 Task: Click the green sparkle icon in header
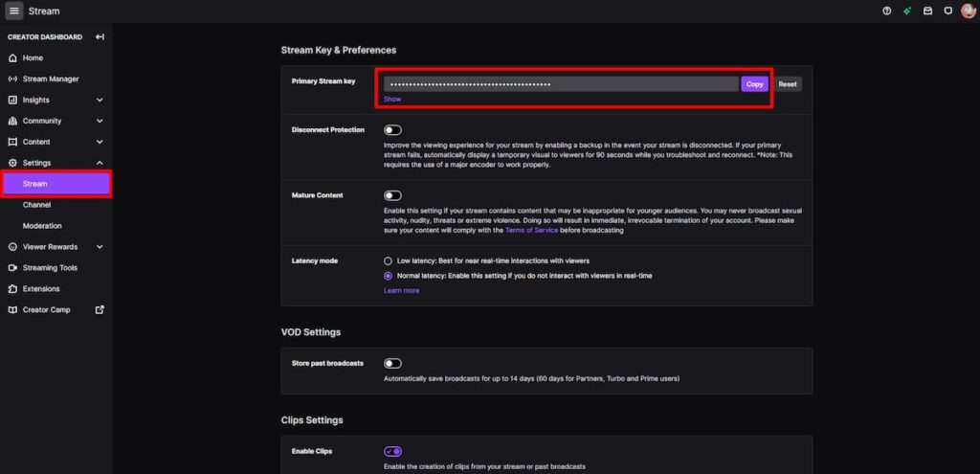[907, 11]
